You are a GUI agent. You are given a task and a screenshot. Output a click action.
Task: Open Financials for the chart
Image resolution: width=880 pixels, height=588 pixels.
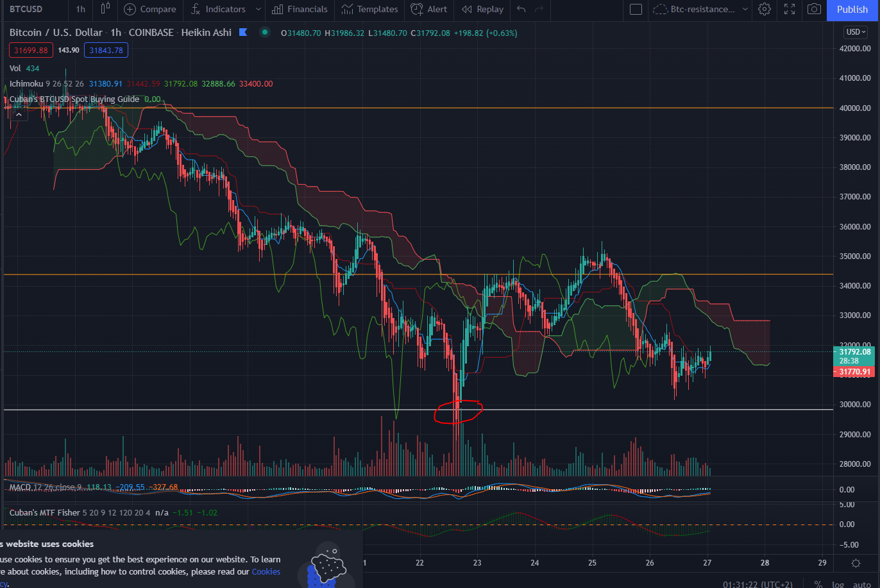300,9
